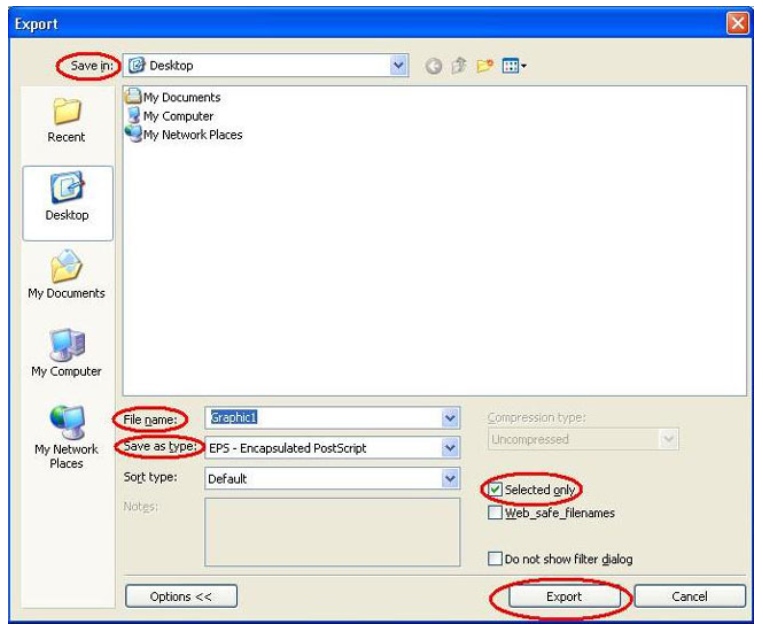Uncheck the Selected only checkbox
Image resolution: width=763 pixels, height=630 pixels.
point(495,490)
